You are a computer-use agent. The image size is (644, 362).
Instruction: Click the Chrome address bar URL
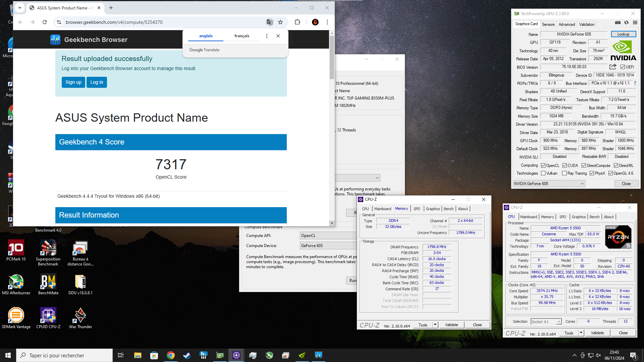(114, 22)
